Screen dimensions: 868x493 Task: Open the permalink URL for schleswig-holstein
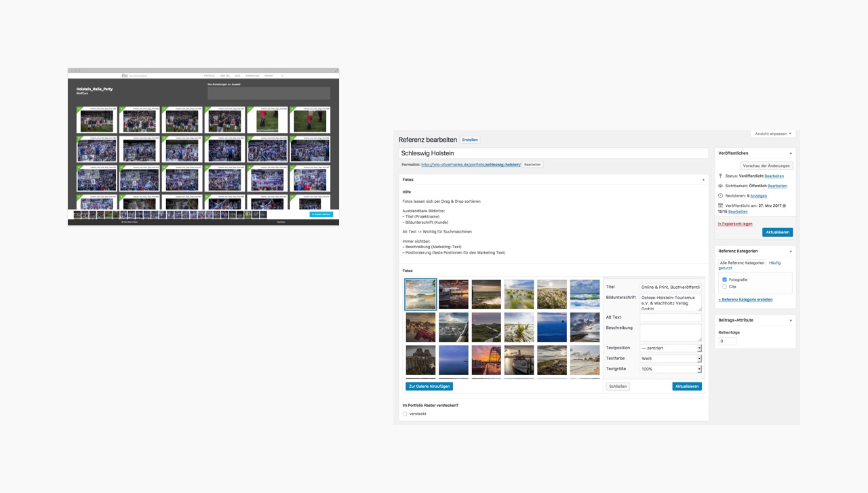pyautogui.click(x=471, y=165)
